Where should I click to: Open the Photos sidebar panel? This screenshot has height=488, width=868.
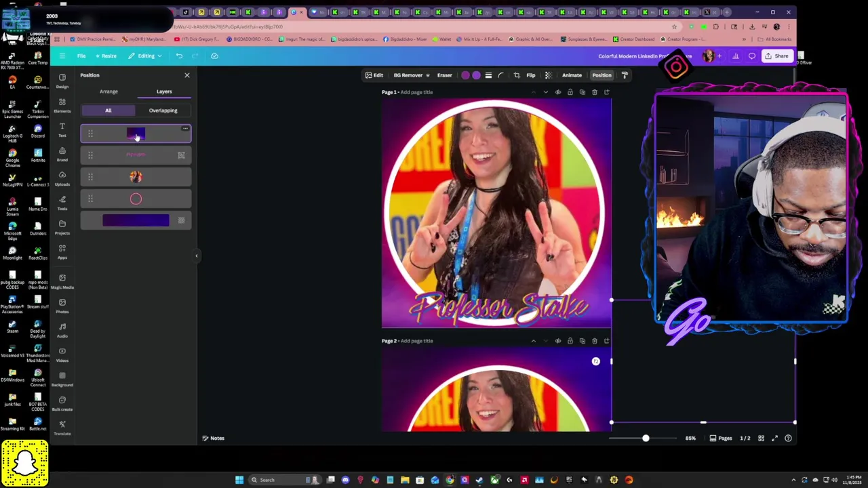point(62,306)
